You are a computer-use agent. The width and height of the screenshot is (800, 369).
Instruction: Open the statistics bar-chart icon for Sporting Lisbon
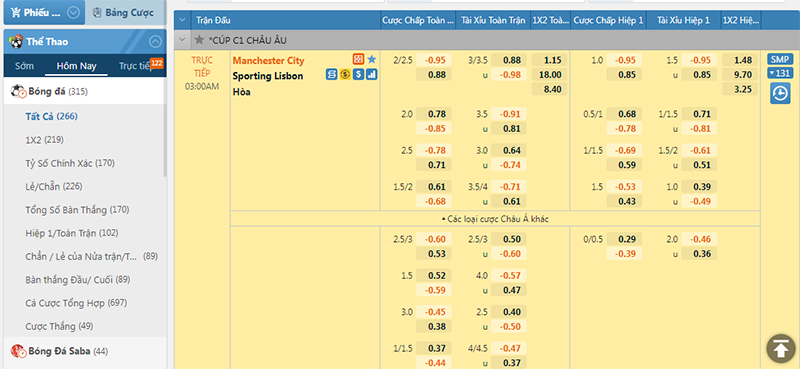point(371,75)
